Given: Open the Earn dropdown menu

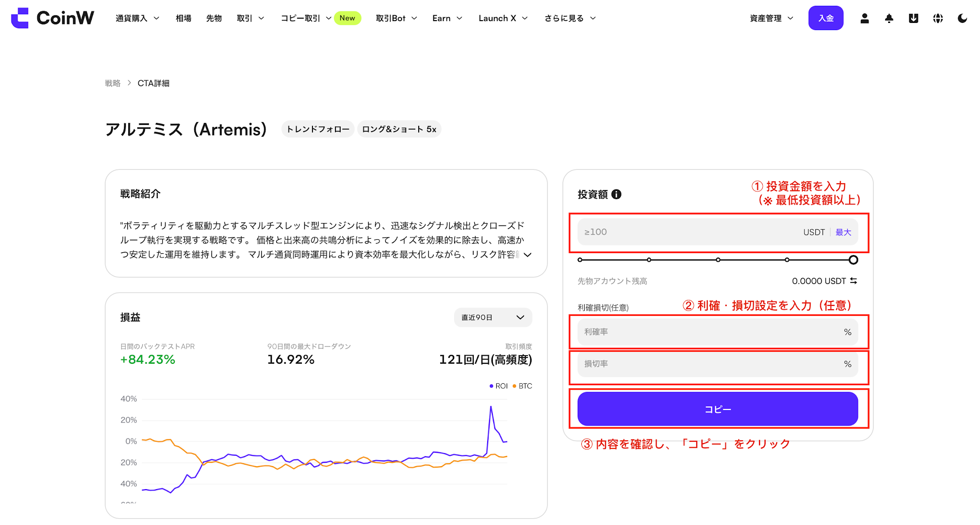Looking at the screenshot, I should pos(447,18).
